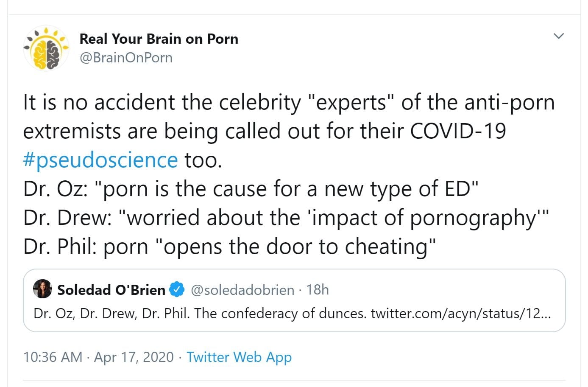The width and height of the screenshot is (588, 387).
Task: Click the brain logo profile avatar
Action: tap(46, 48)
